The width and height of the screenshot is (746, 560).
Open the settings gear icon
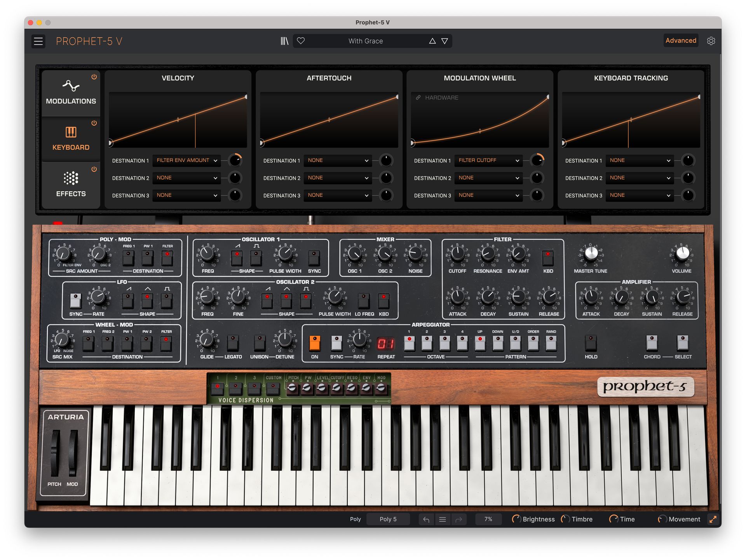[711, 41]
